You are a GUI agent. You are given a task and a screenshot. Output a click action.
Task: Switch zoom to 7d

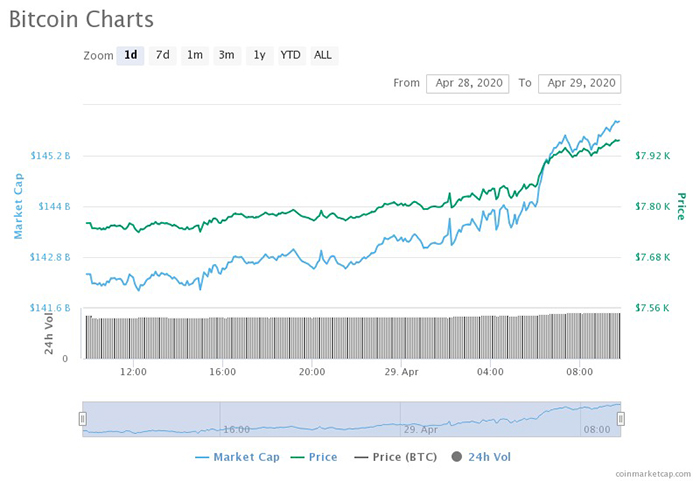(x=162, y=55)
